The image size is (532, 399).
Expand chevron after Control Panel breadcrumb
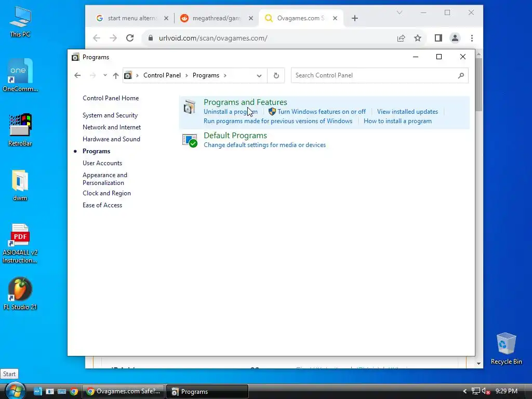click(x=187, y=75)
